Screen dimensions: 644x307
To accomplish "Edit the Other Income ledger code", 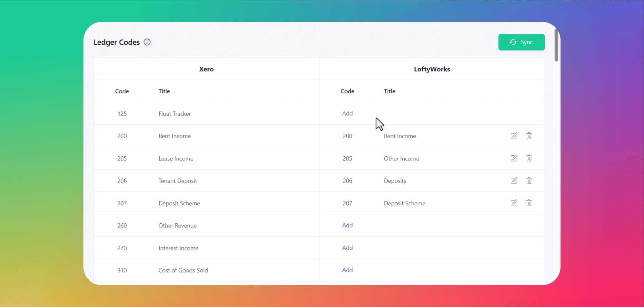I will (x=514, y=158).
